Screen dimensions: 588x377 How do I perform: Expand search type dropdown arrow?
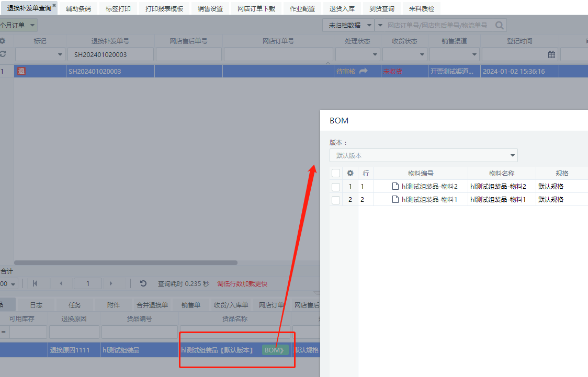click(x=380, y=25)
